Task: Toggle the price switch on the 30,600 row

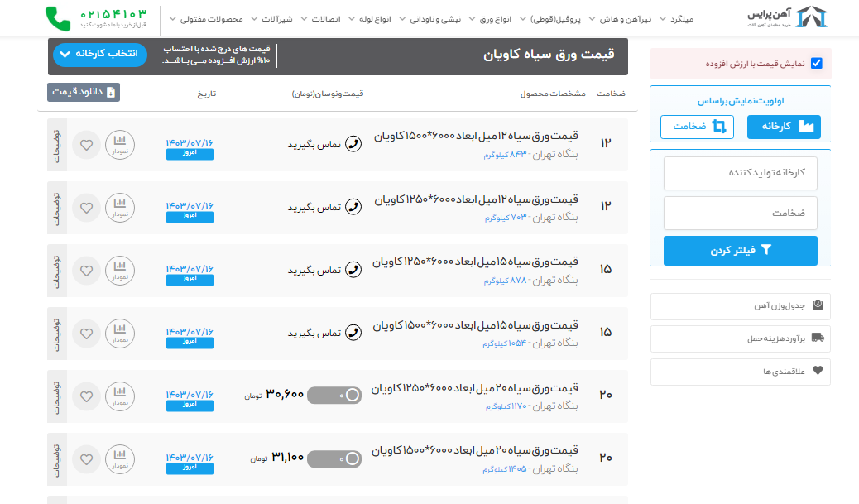Action: [x=334, y=396]
